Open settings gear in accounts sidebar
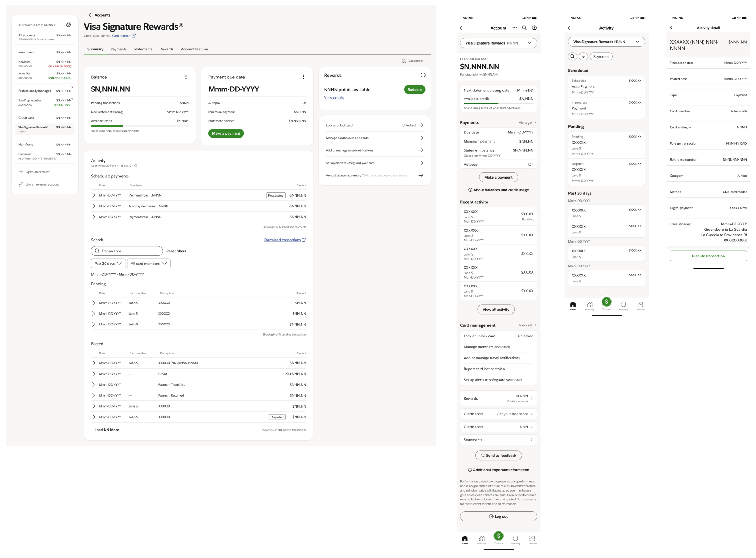Screen dimensions: 756x558 pos(69,25)
